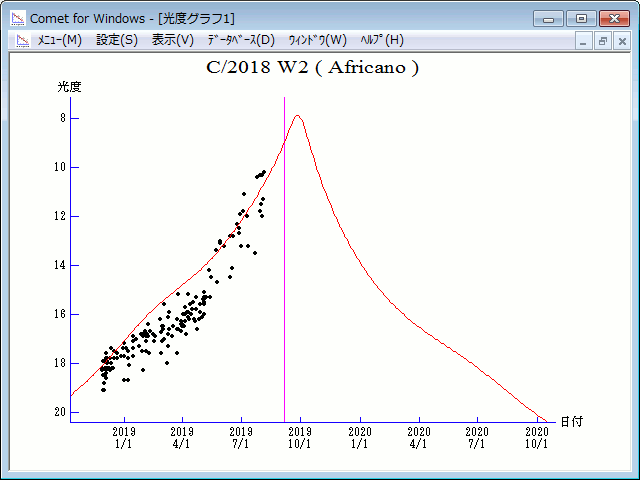Click the peak of the red light curve
640x480 pixels.
pos(297,116)
